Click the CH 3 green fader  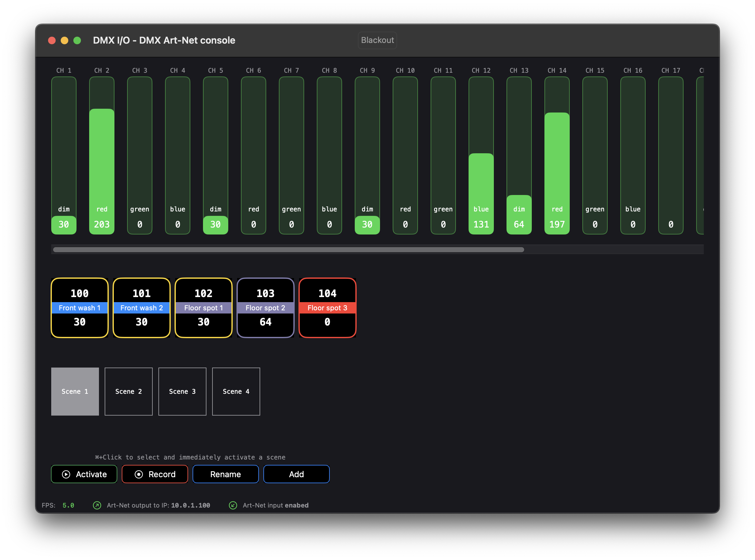coord(140,155)
